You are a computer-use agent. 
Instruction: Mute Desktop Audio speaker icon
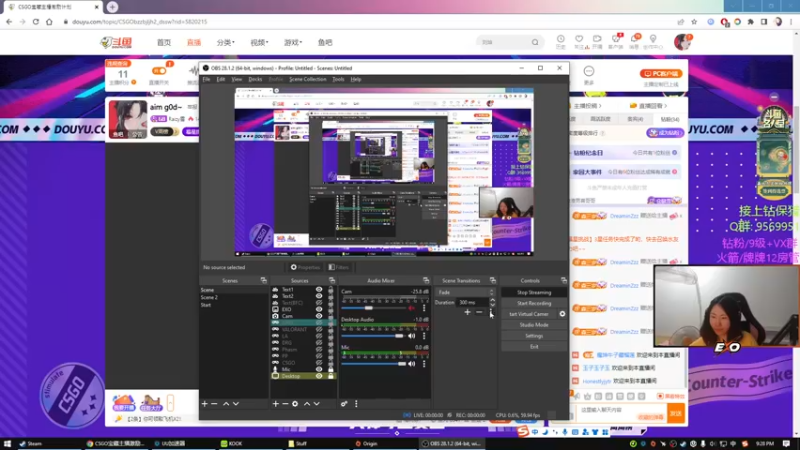(412, 336)
